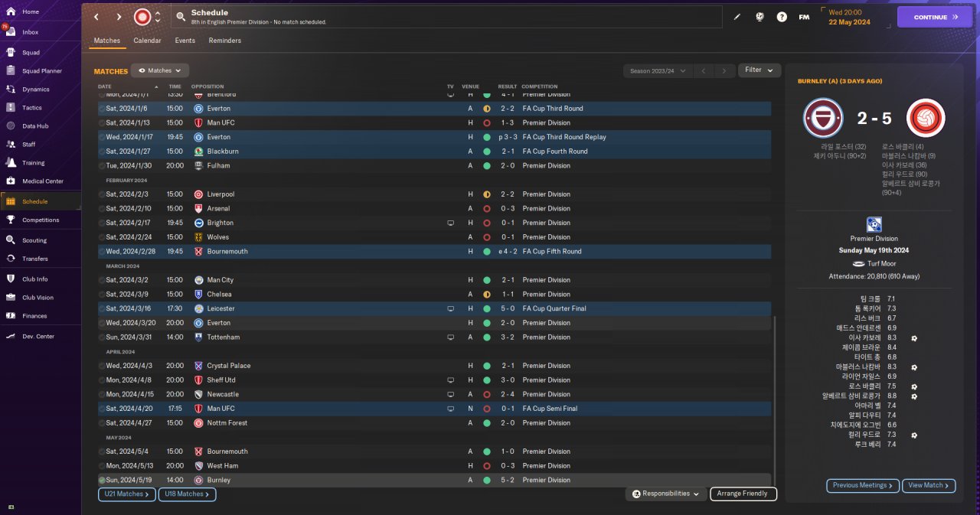Open Previous Meetings
This screenshot has width=980, height=515.
pyautogui.click(x=863, y=485)
